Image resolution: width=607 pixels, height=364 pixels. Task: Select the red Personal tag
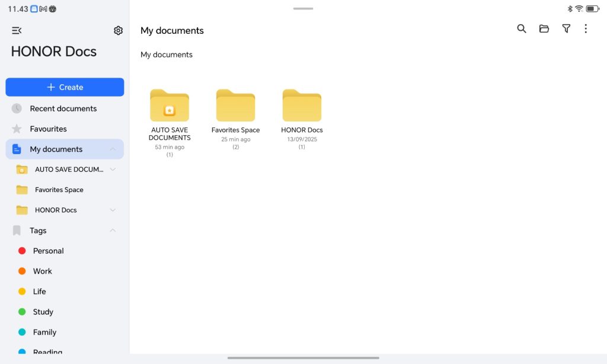[x=47, y=251]
